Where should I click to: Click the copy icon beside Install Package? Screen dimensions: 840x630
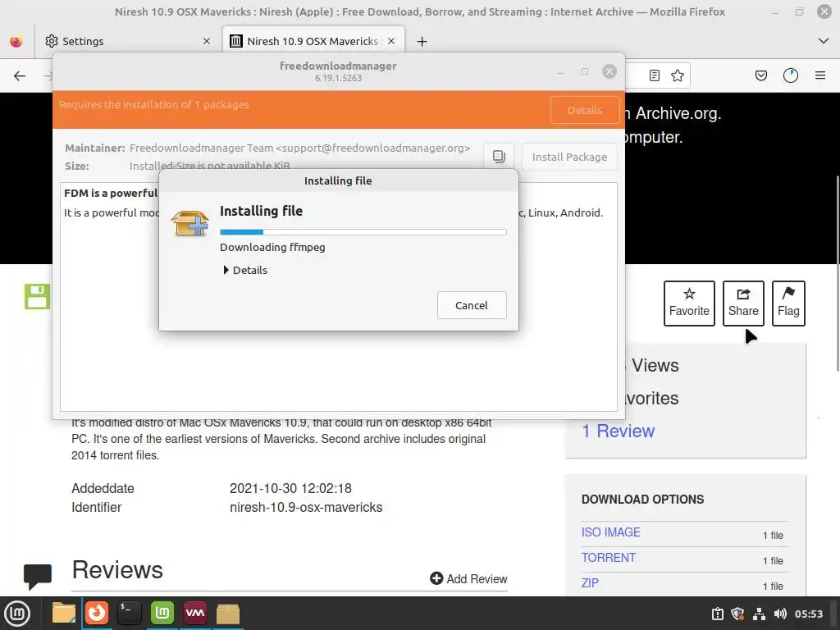coord(498,157)
